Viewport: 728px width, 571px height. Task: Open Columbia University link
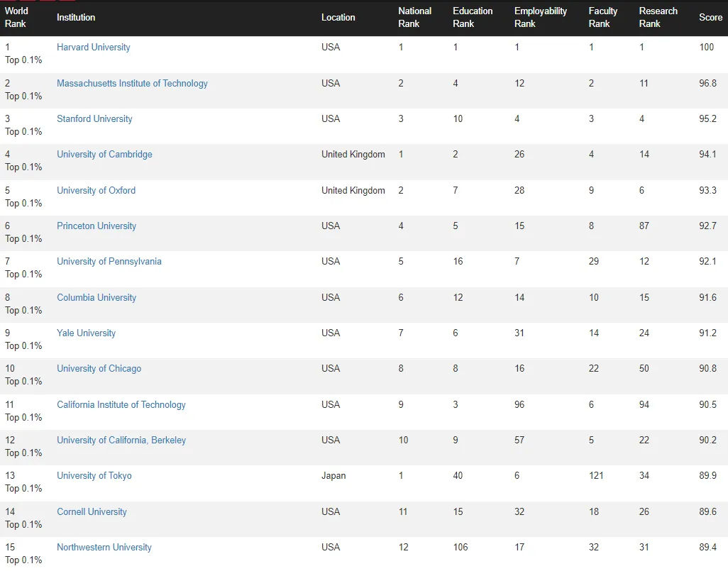point(96,298)
